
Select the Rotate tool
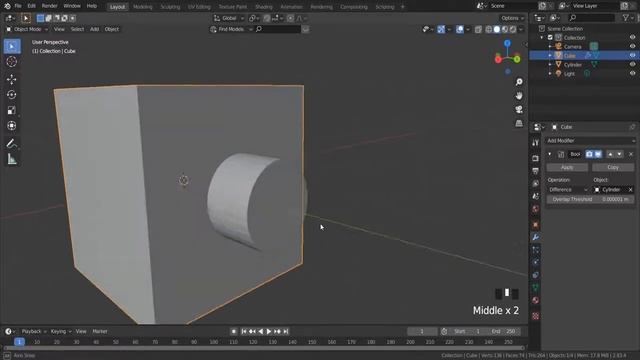[x=12, y=95]
